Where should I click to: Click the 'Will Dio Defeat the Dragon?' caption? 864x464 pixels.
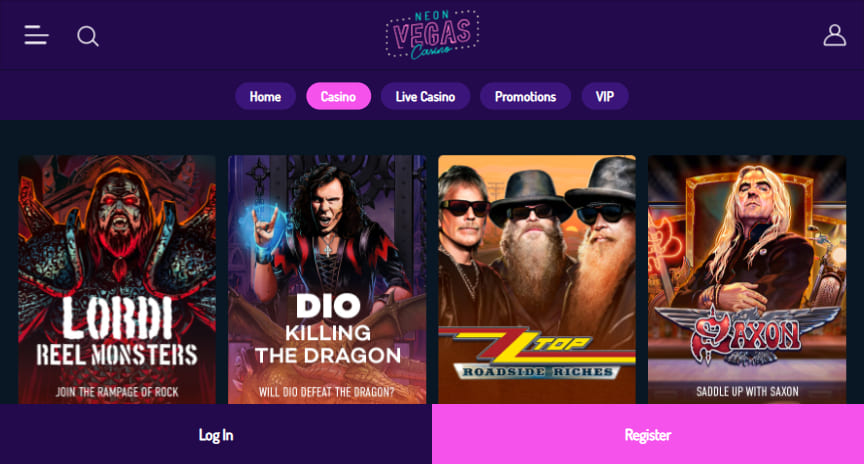point(327,392)
